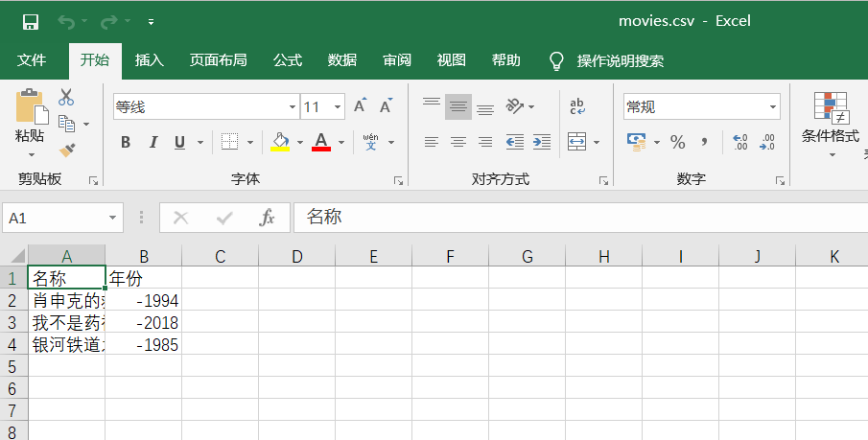Click the Save icon in title bar
The image size is (868, 440).
pyautogui.click(x=30, y=21)
